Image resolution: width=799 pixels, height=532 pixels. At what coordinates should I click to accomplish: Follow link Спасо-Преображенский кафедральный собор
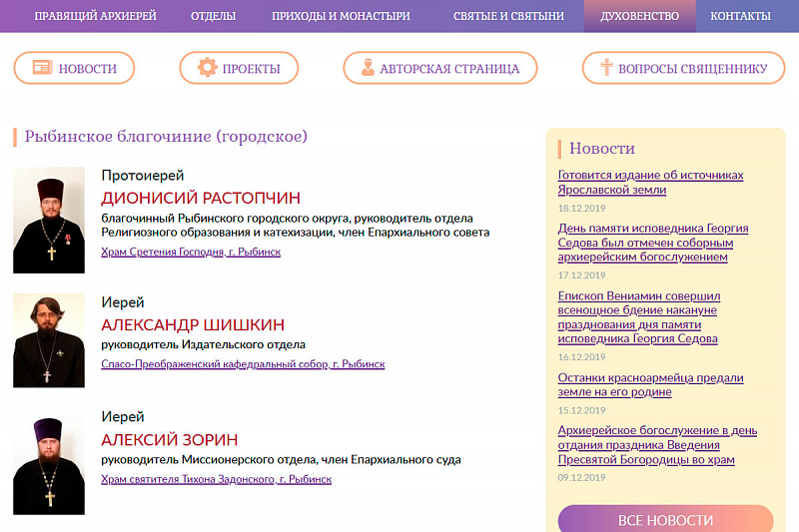click(243, 364)
